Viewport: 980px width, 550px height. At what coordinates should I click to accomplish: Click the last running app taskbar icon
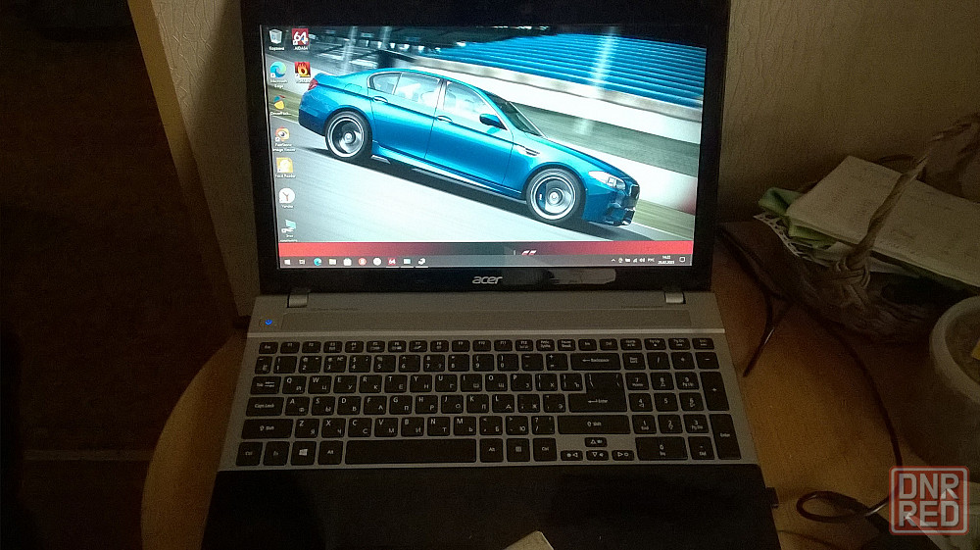421,262
